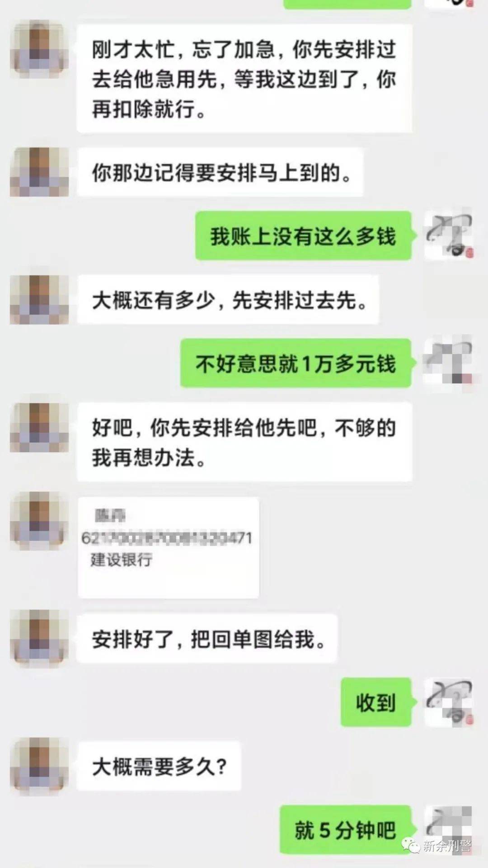This screenshot has height=868, width=488.
Task: Tap sender avatar beside 好吧 message
Action: point(39,427)
